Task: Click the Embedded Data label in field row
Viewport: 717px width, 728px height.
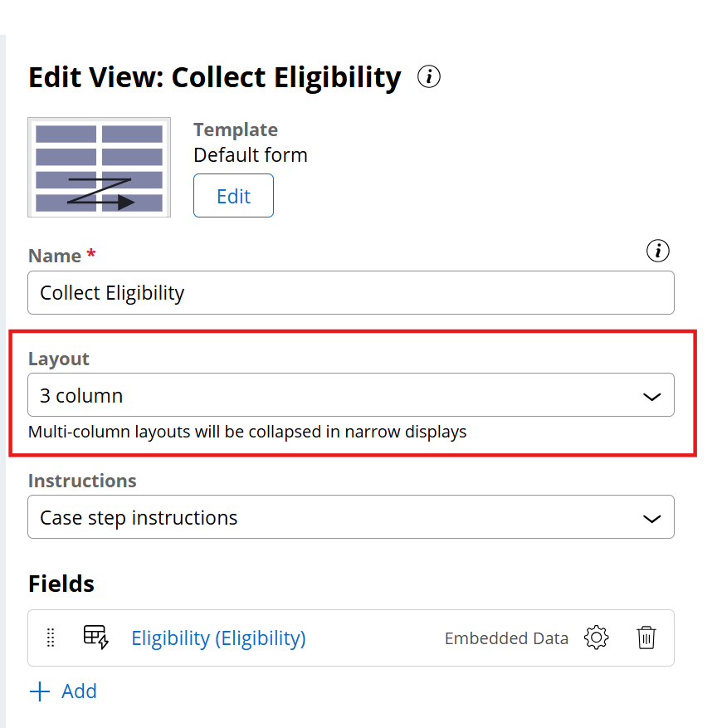Action: pos(506,638)
